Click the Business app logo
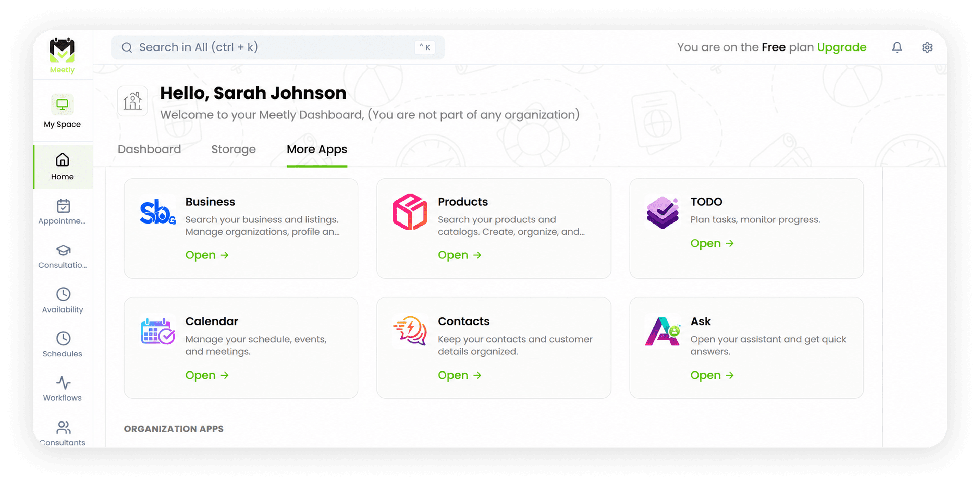The image size is (980, 484). [x=157, y=212]
